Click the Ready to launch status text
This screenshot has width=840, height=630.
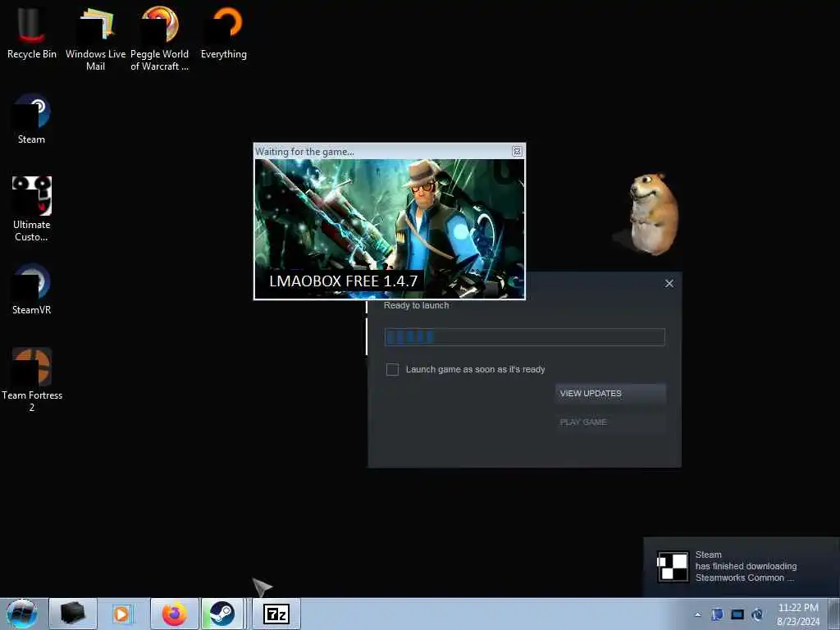(x=416, y=305)
